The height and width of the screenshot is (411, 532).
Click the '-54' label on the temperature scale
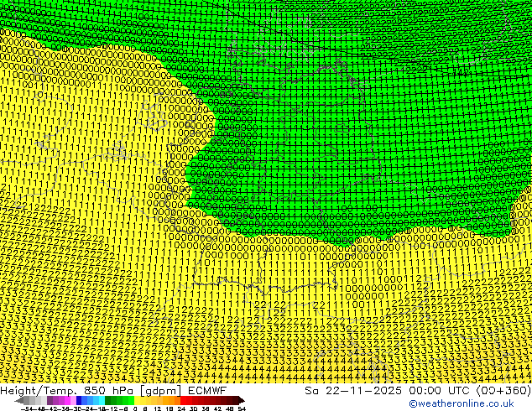click(27, 408)
